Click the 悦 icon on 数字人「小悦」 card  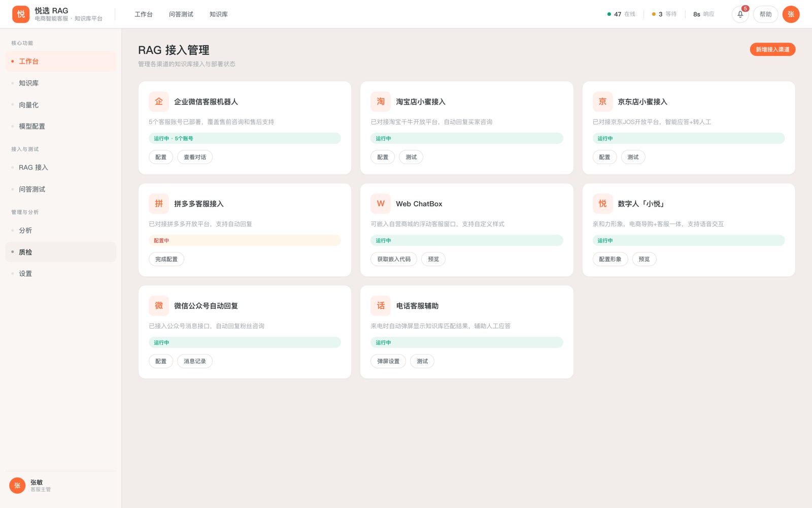(x=602, y=204)
